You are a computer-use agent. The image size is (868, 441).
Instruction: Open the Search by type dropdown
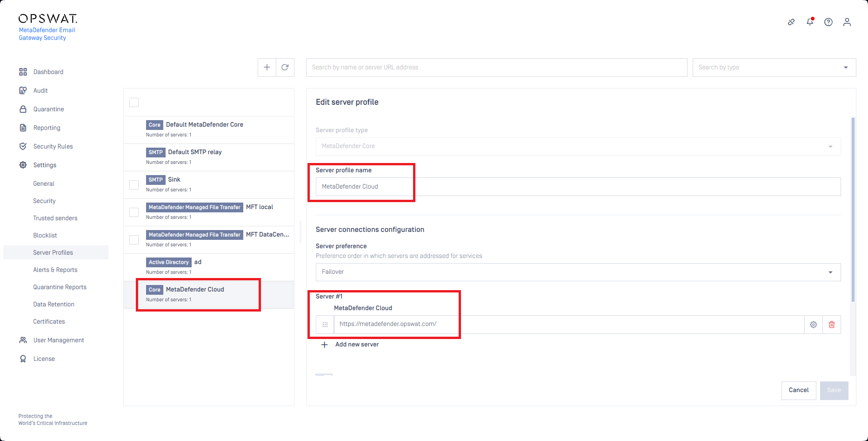click(x=774, y=68)
